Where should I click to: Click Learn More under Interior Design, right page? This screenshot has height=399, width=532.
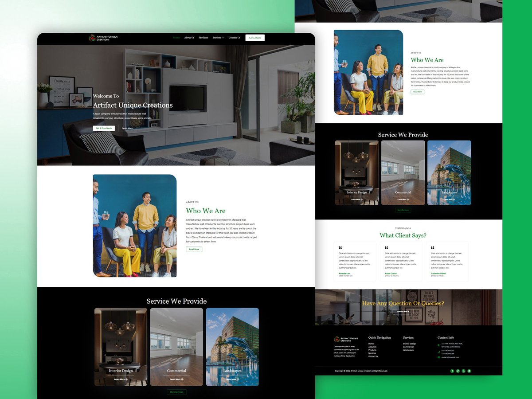tap(357, 199)
